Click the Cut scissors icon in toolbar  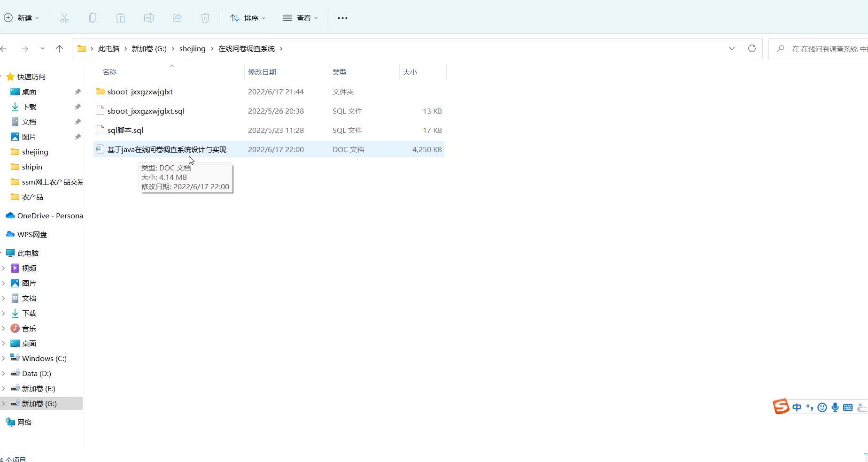pyautogui.click(x=64, y=18)
